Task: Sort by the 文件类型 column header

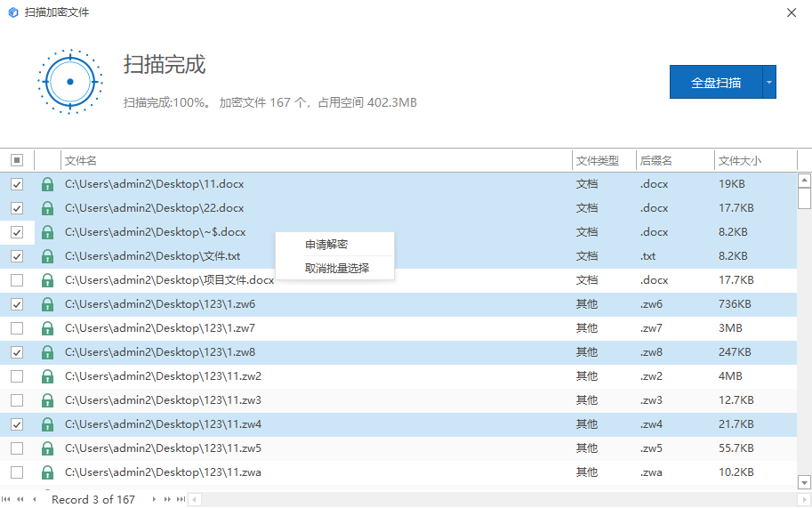Action: coord(604,160)
